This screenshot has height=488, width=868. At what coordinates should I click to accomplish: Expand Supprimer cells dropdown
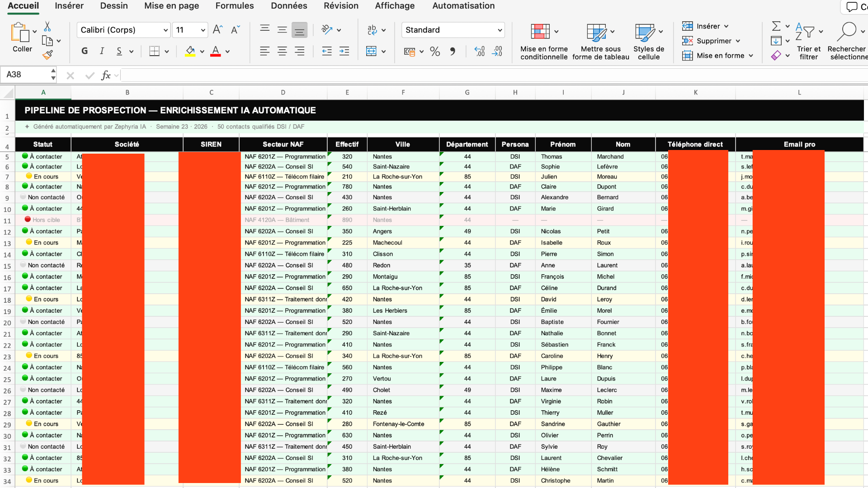click(738, 41)
